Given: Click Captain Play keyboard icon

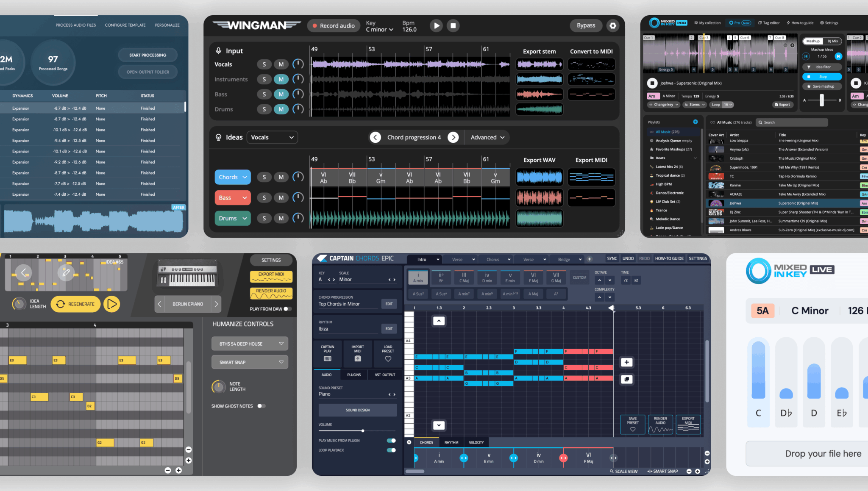Looking at the screenshot, I should (327, 358).
